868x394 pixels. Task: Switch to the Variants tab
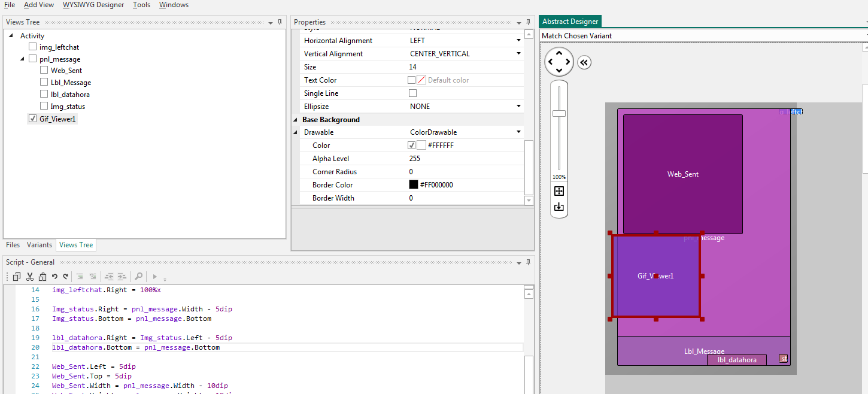click(40, 245)
